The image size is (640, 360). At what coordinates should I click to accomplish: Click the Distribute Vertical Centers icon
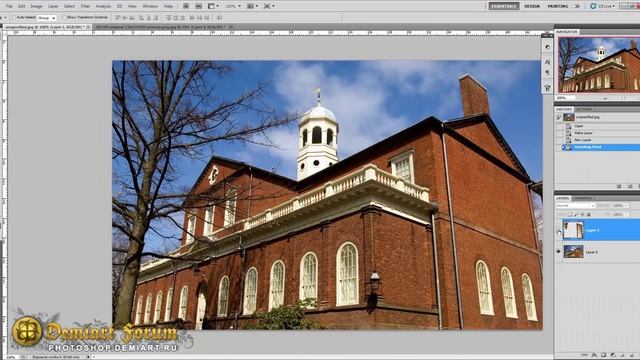176,18
